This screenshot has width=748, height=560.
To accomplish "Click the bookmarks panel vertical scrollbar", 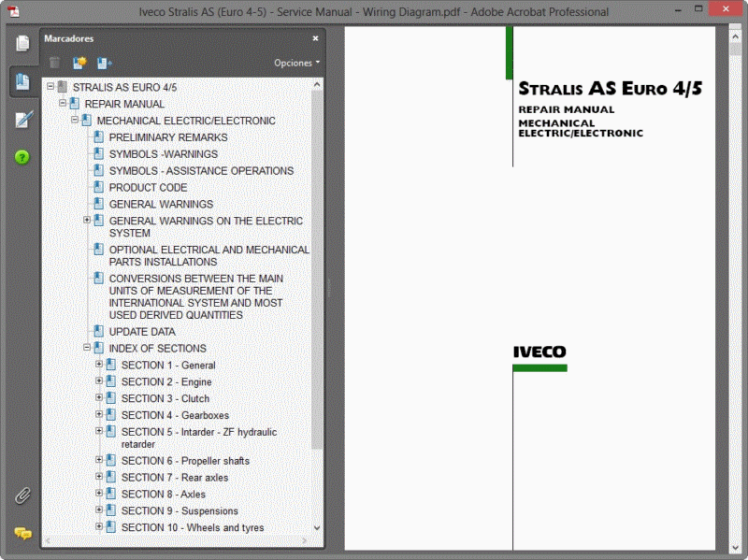I will pyautogui.click(x=317, y=262).
